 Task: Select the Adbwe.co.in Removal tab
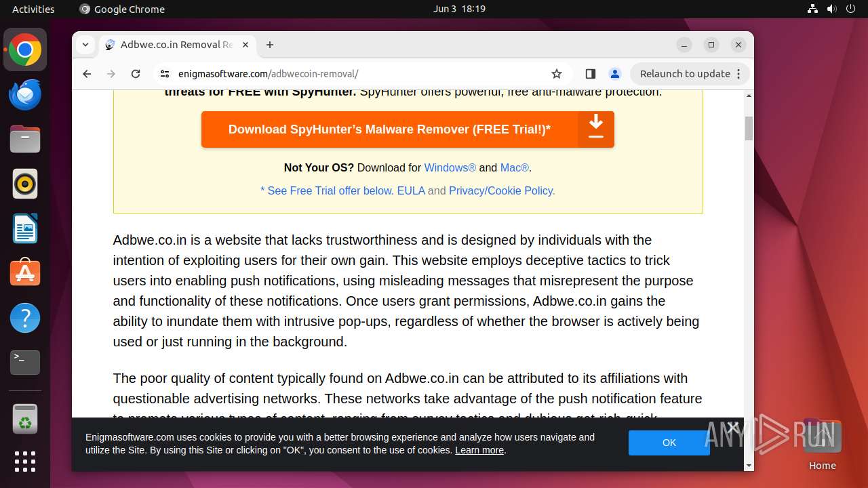(x=178, y=45)
